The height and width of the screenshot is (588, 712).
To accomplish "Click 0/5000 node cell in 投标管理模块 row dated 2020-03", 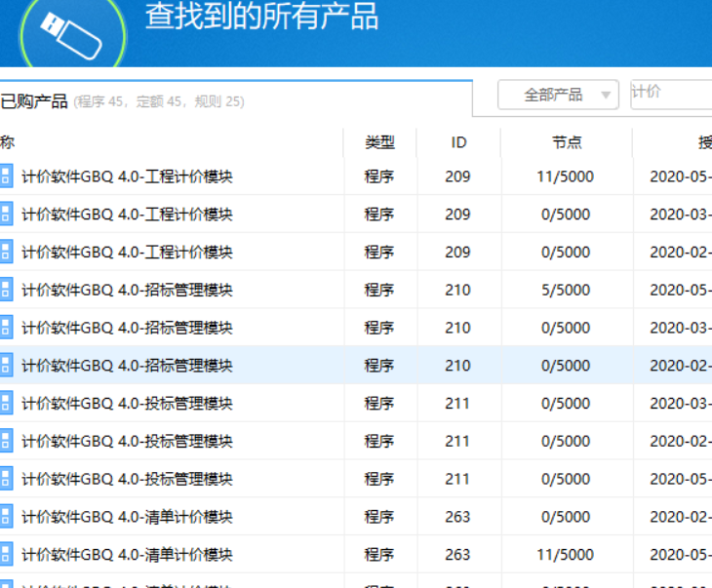I will [566, 403].
